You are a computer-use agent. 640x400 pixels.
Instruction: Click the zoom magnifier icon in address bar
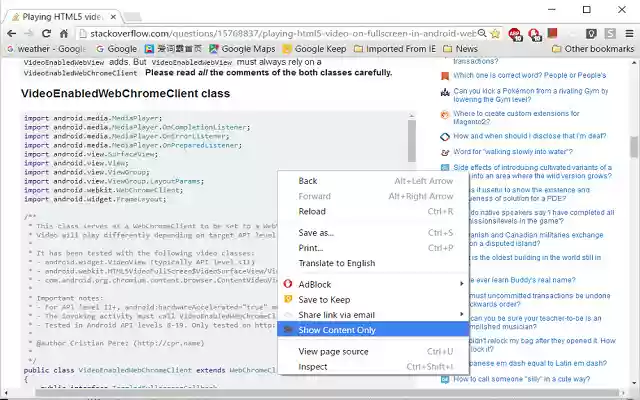click(482, 33)
